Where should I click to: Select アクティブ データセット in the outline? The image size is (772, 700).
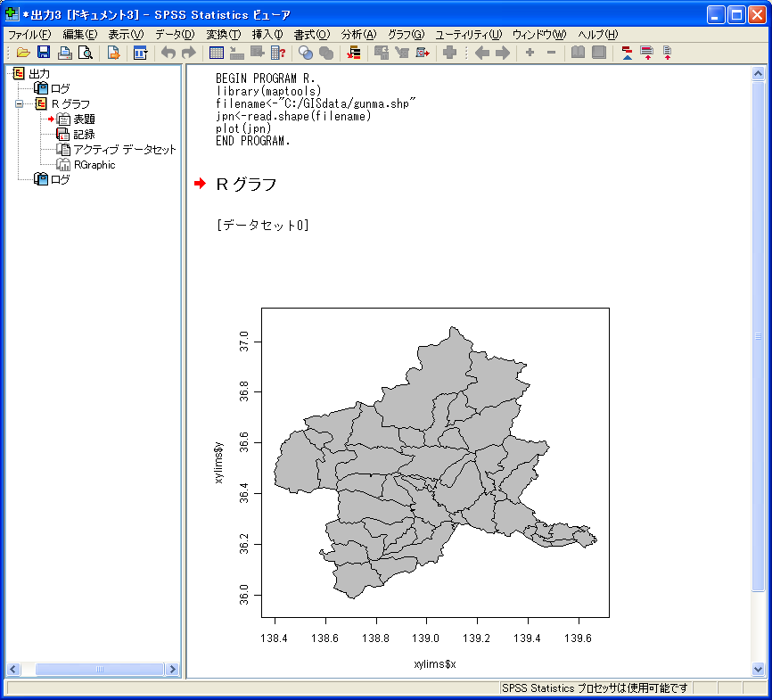click(x=125, y=150)
